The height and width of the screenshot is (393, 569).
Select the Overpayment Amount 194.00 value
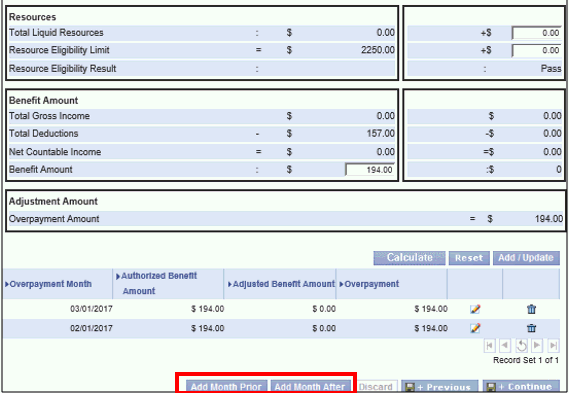(549, 219)
